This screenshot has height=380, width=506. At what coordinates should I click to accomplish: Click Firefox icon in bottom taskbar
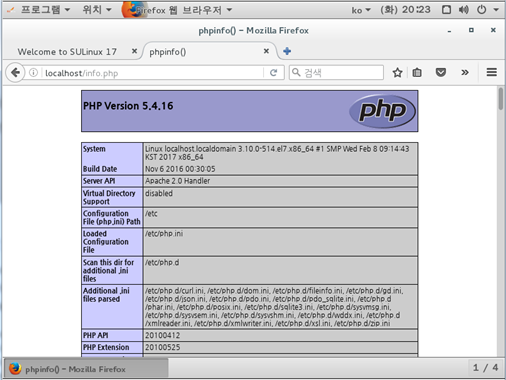pos(15,369)
